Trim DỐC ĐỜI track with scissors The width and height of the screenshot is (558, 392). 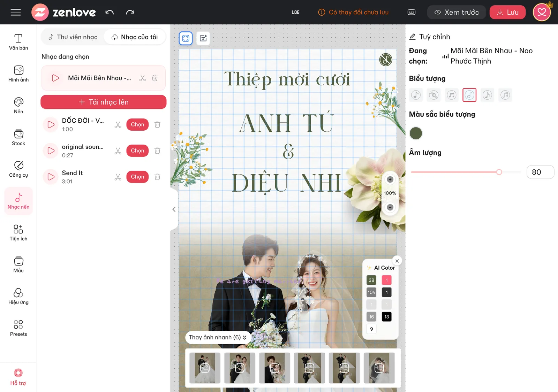pos(118,125)
